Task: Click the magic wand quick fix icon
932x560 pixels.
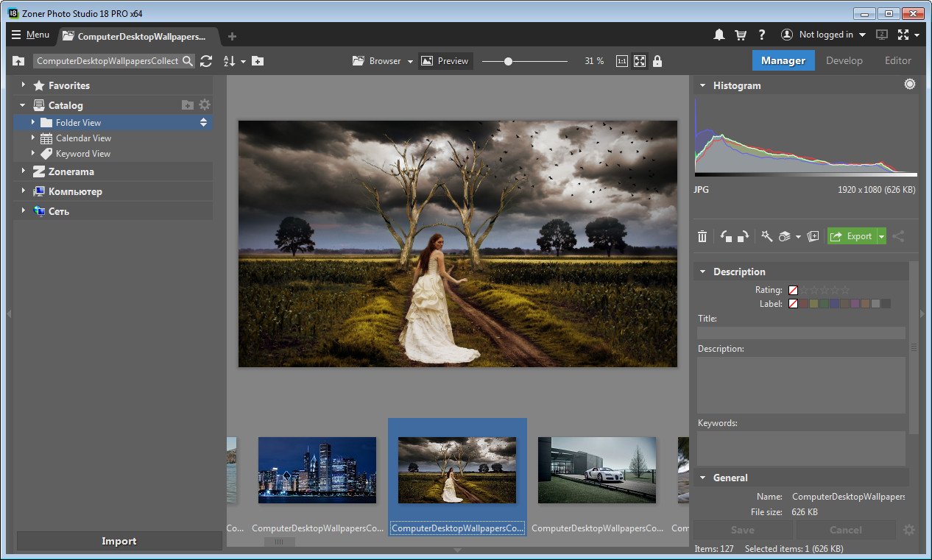Action: click(766, 236)
